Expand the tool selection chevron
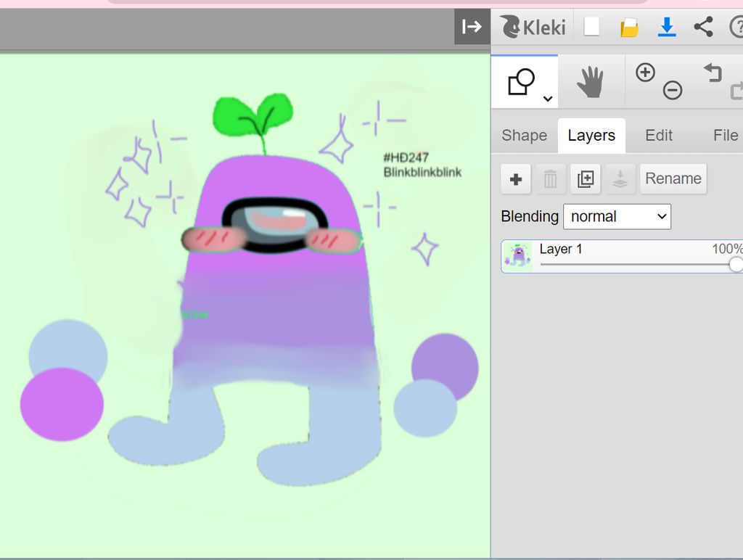The image size is (743, 560). (548, 99)
